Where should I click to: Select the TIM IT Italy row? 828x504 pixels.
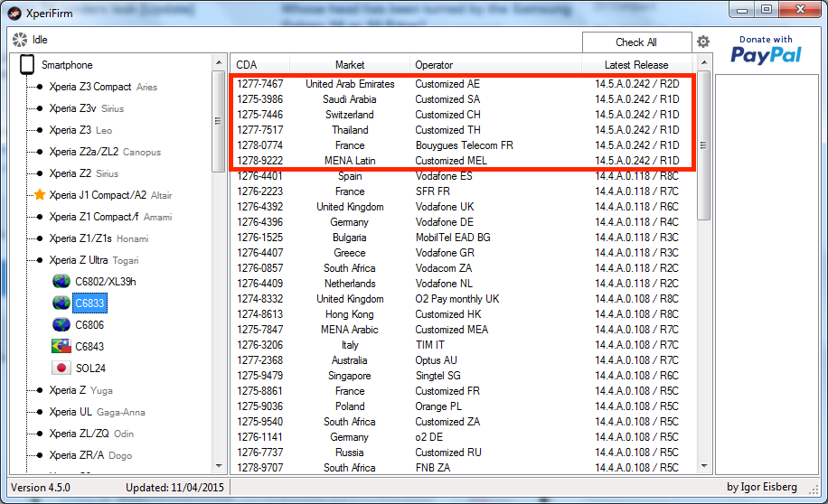(x=464, y=345)
